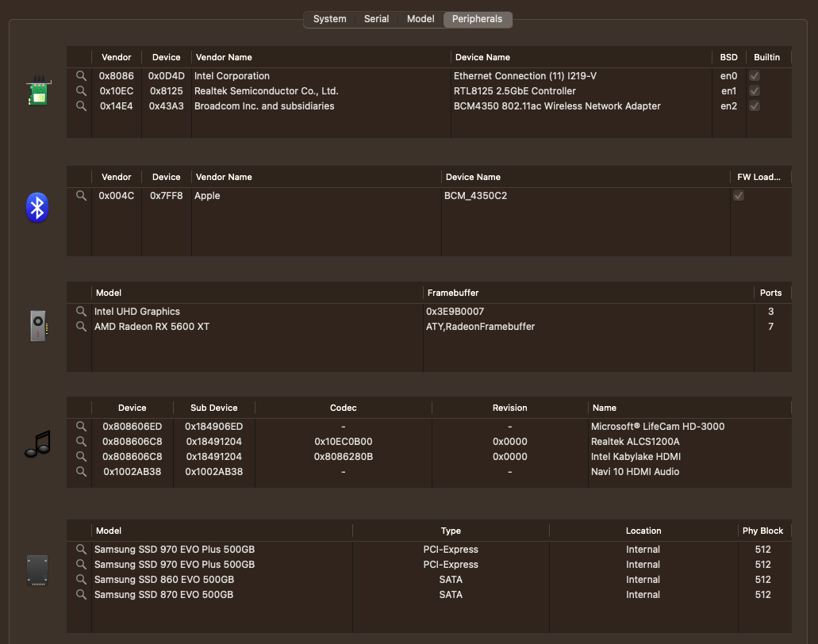Click the magnifier icon for Samsung SSD 860 EVO

pyautogui.click(x=81, y=579)
